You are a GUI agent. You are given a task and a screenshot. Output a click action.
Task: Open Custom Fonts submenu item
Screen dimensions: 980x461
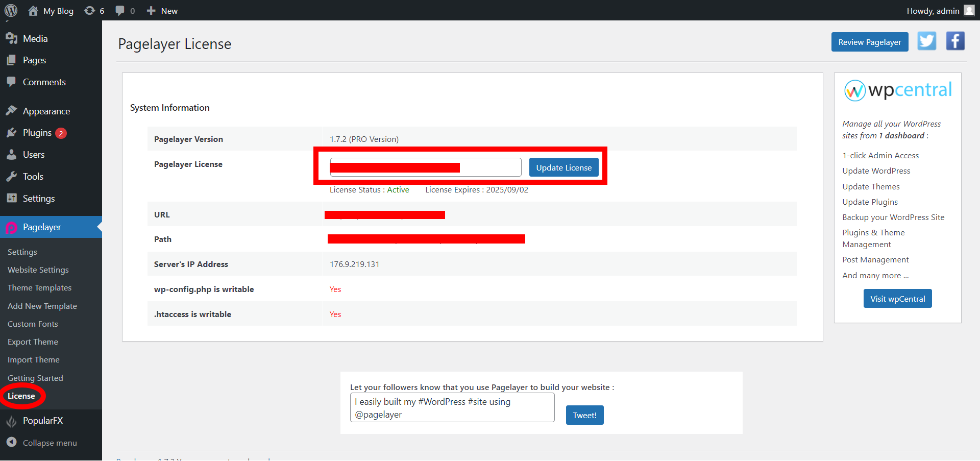click(x=33, y=324)
